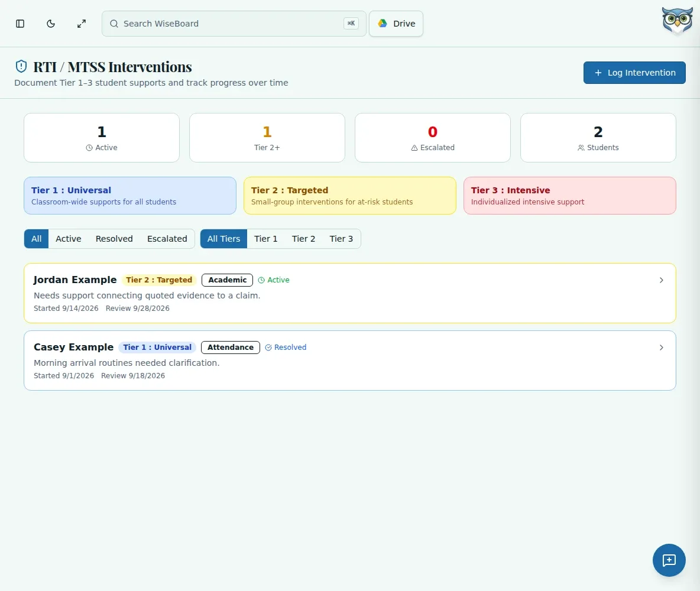The width and height of the screenshot is (700, 591).
Task: Open the chat feedback floating button
Action: click(x=669, y=560)
